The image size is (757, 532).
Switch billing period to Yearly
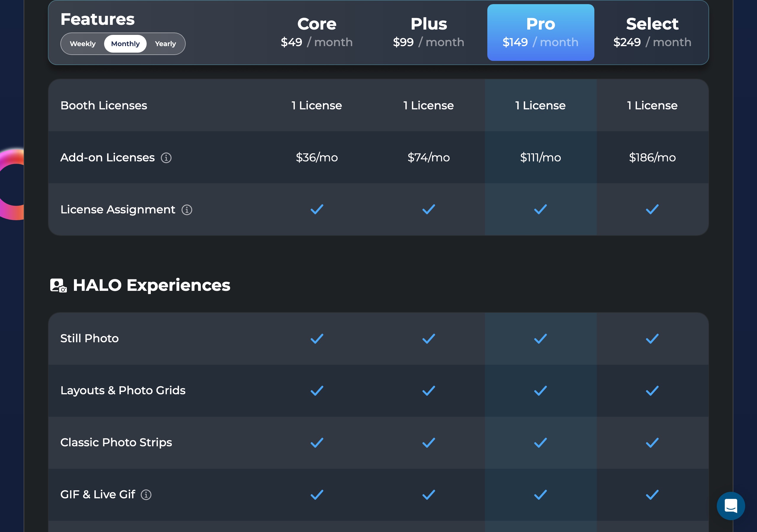click(166, 44)
